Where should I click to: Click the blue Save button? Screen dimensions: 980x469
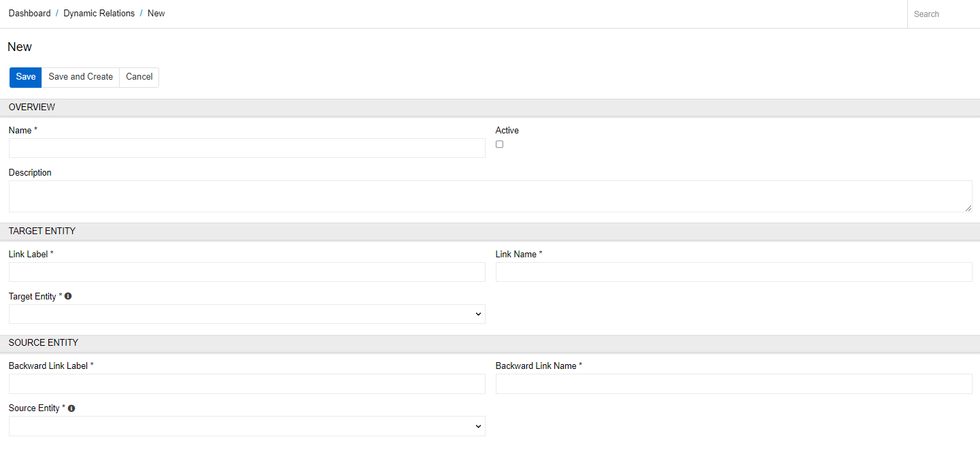pyautogui.click(x=26, y=77)
